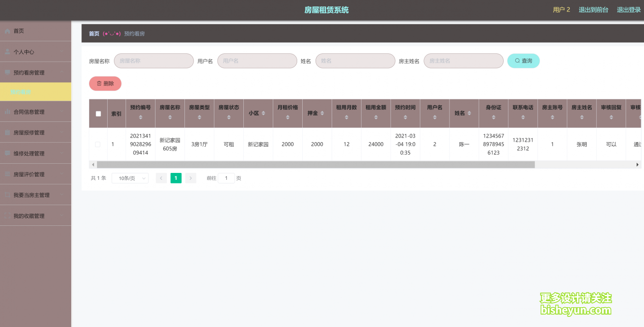Sort the table by 房屋类型 column arrows
Image resolution: width=644 pixels, height=327 pixels.
pos(199,117)
